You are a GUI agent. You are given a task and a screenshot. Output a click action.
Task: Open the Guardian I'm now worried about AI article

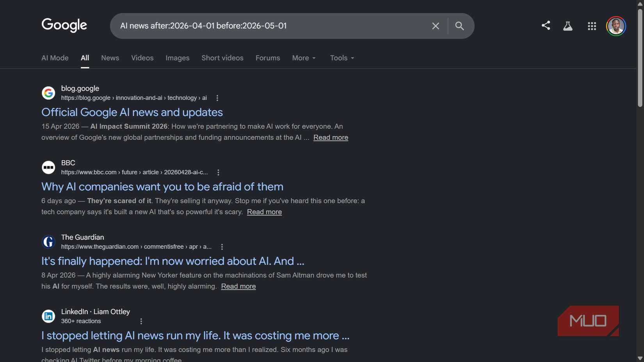[173, 261]
